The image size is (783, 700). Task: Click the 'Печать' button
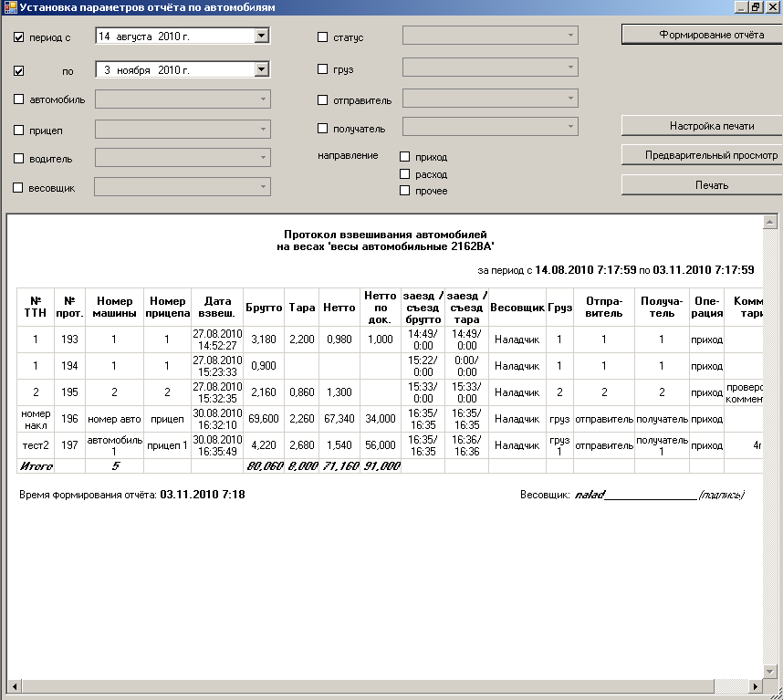pyautogui.click(x=702, y=185)
